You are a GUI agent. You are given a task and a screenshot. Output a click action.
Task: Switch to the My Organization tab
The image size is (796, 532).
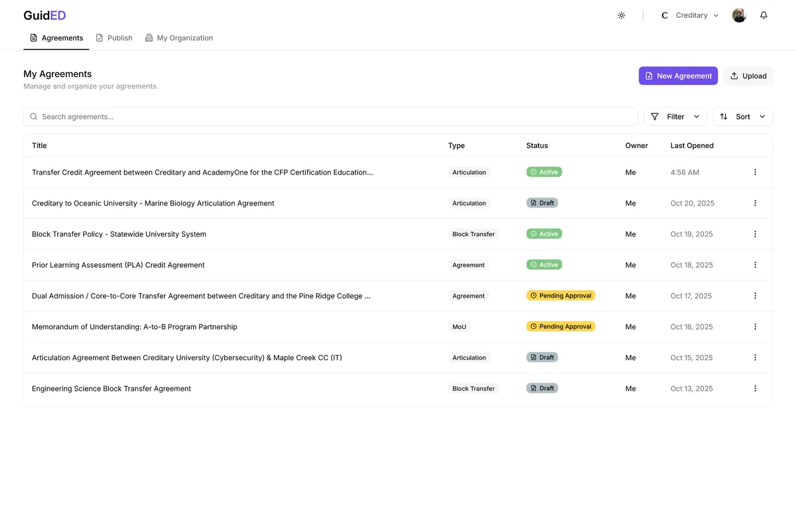pos(179,38)
